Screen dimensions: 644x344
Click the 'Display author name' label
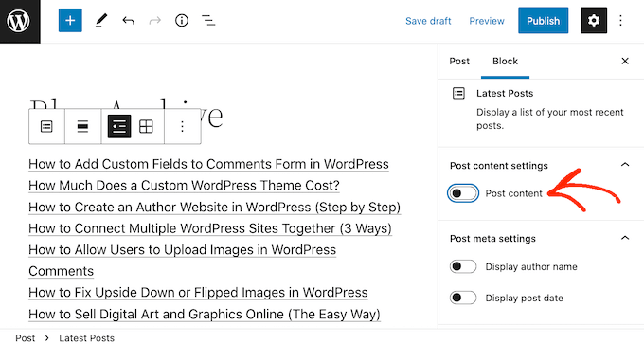tap(531, 266)
